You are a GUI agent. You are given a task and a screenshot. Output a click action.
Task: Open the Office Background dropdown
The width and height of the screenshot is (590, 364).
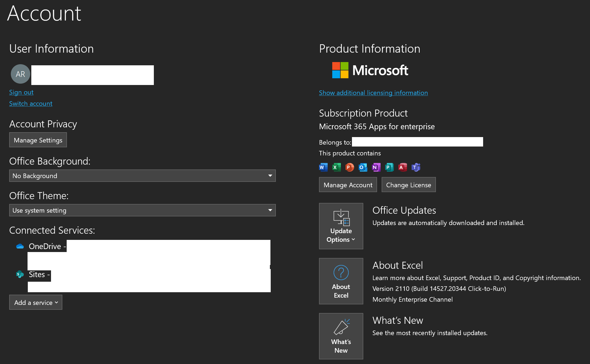tap(142, 176)
